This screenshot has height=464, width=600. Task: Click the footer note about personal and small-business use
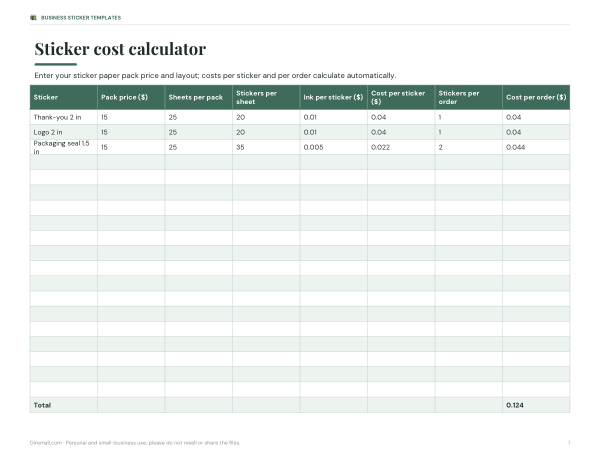pos(135,443)
